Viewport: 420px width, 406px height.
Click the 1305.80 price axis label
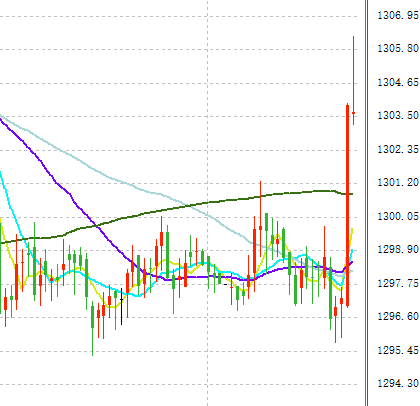pos(398,49)
